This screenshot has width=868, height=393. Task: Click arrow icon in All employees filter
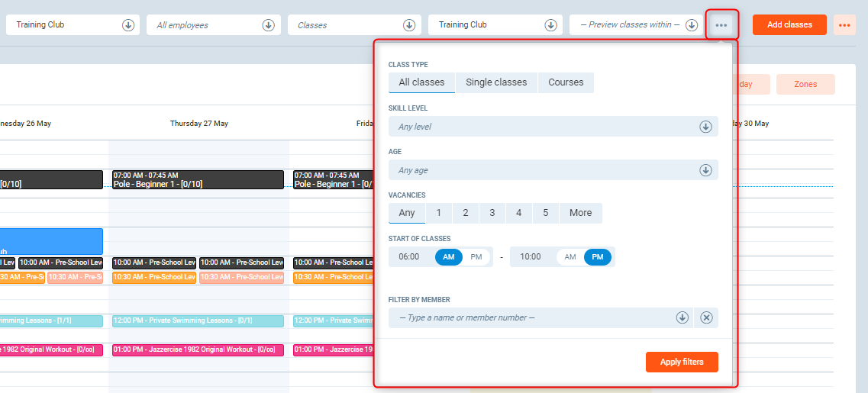click(x=269, y=25)
